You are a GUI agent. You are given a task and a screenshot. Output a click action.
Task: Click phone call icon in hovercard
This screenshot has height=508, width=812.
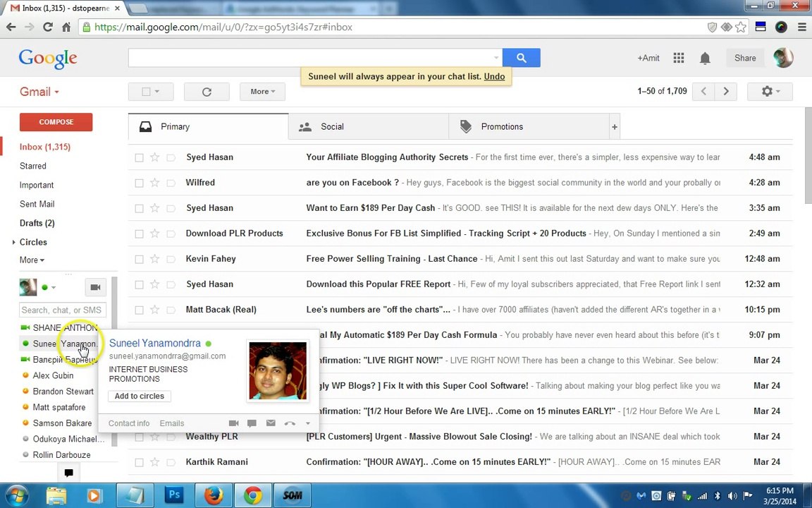pyautogui.click(x=290, y=423)
